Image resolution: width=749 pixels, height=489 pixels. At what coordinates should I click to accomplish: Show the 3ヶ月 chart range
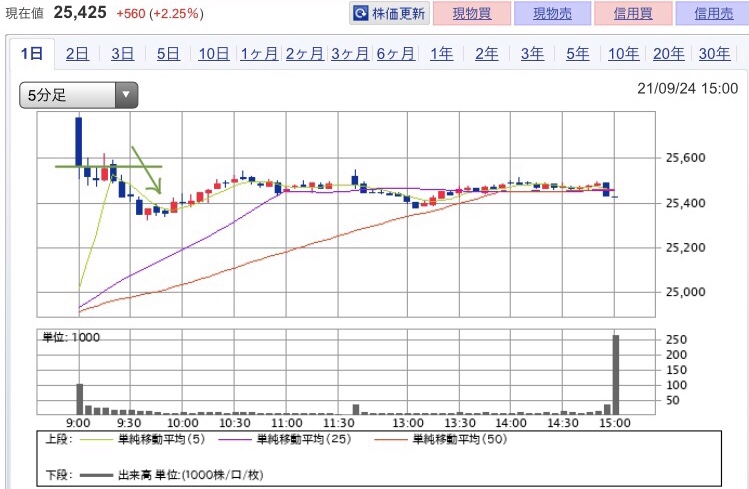pos(350,53)
